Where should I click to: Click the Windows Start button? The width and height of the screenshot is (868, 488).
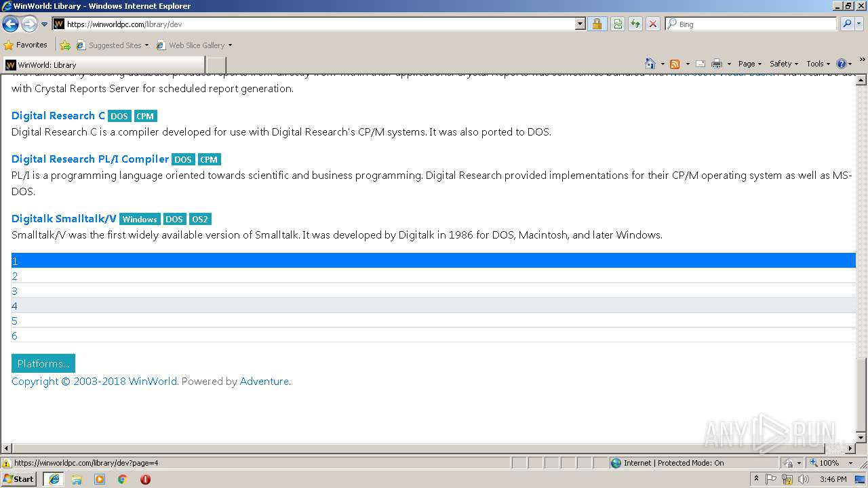pos(18,479)
